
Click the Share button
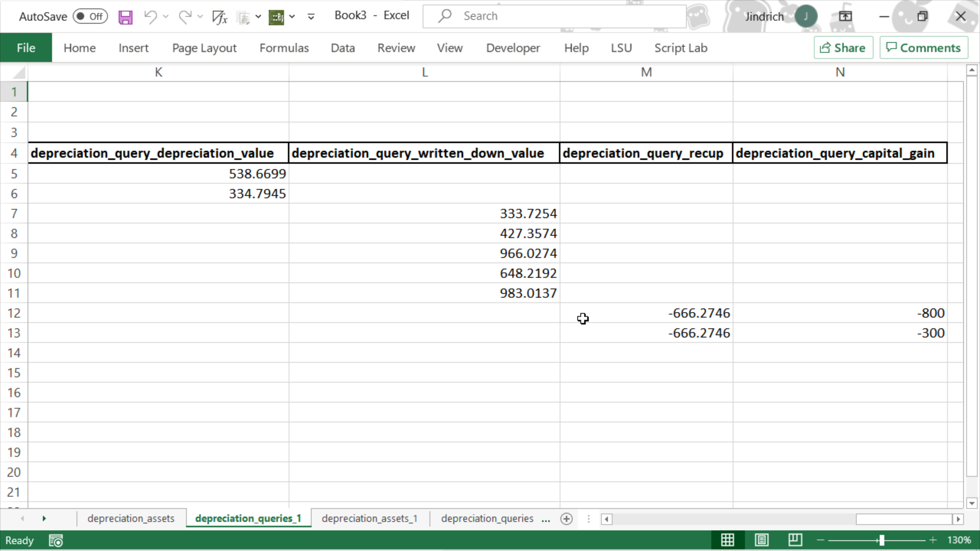point(843,47)
